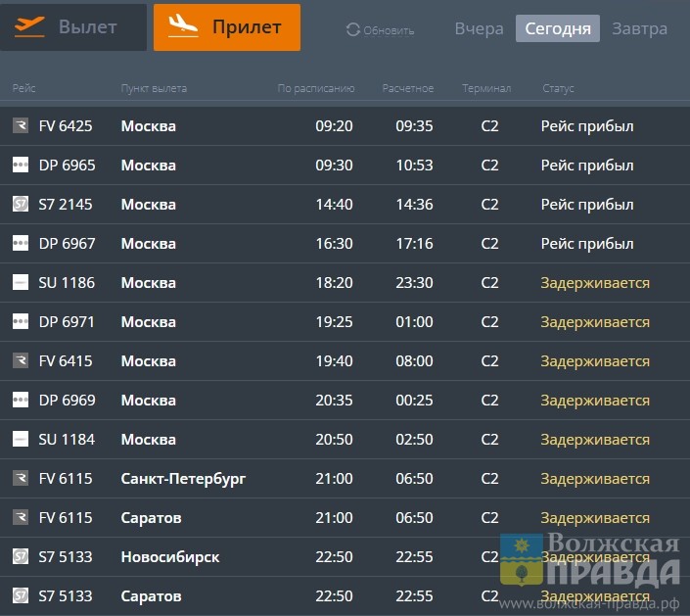Image resolution: width=690 pixels, height=616 pixels.
Task: Switch to the Вылет departures tab
Action: point(73,27)
